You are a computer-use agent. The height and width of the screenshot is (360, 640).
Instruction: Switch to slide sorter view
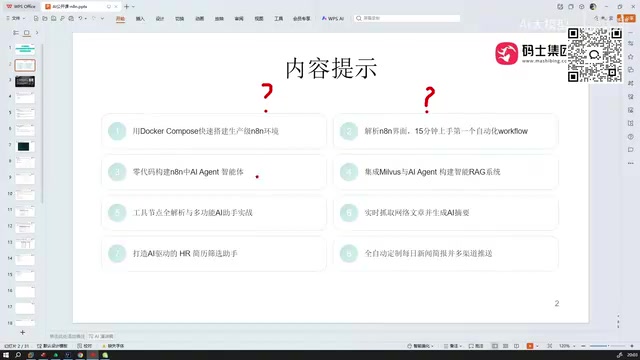click(505, 346)
